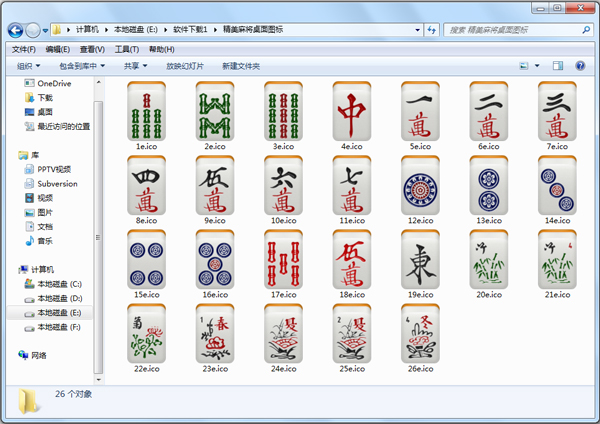Select 本地磁盘 (D:) in the sidebar

click(59, 298)
